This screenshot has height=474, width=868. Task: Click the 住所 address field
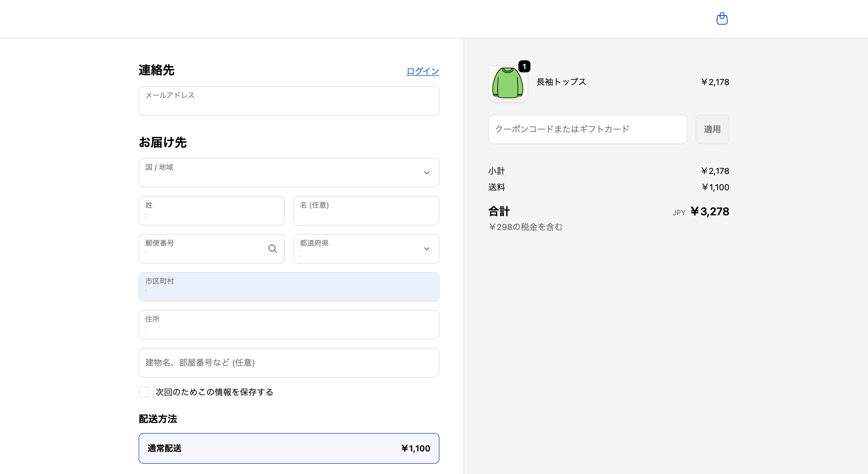coord(289,325)
